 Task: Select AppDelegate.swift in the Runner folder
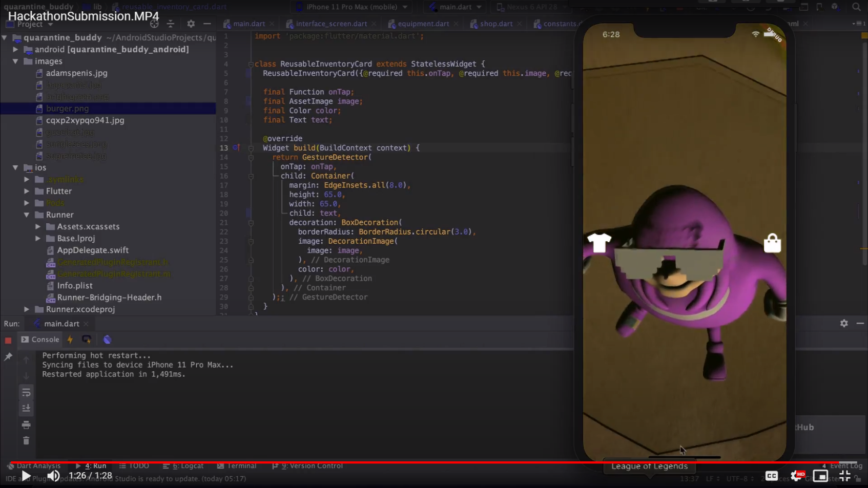pos(93,250)
